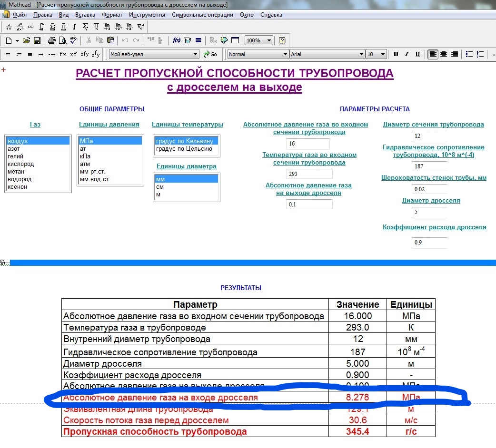496x448 pixels.
Task: Insert a limit operator
Action: coord(107,26)
